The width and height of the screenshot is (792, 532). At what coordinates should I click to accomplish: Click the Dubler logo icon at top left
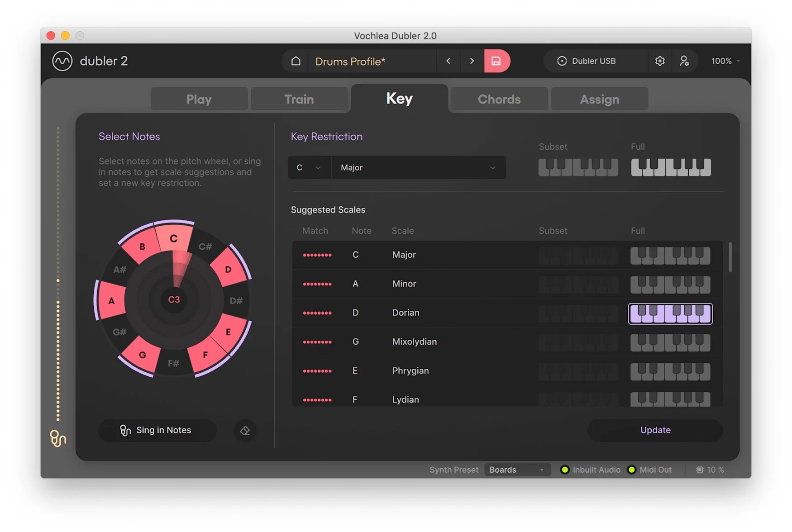coord(62,61)
